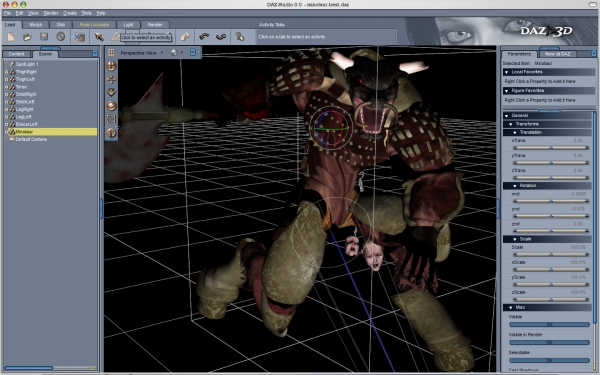This screenshot has width=600, height=375.
Task: Click the landscape image import icon
Action: tap(80, 37)
